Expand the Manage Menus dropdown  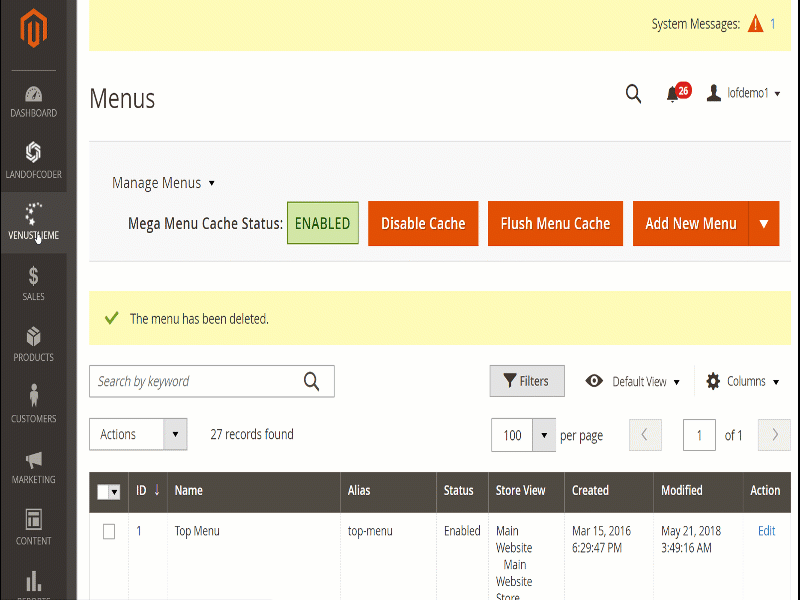tap(163, 183)
